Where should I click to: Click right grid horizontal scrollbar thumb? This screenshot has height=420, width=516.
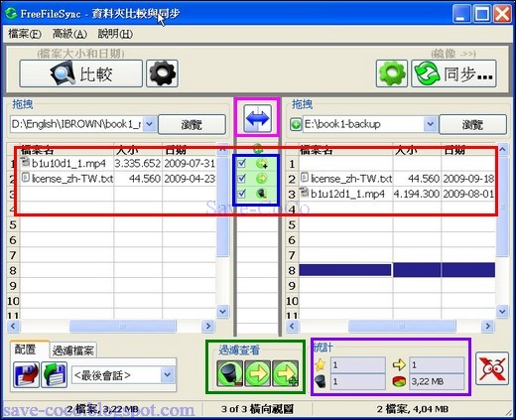click(x=402, y=326)
